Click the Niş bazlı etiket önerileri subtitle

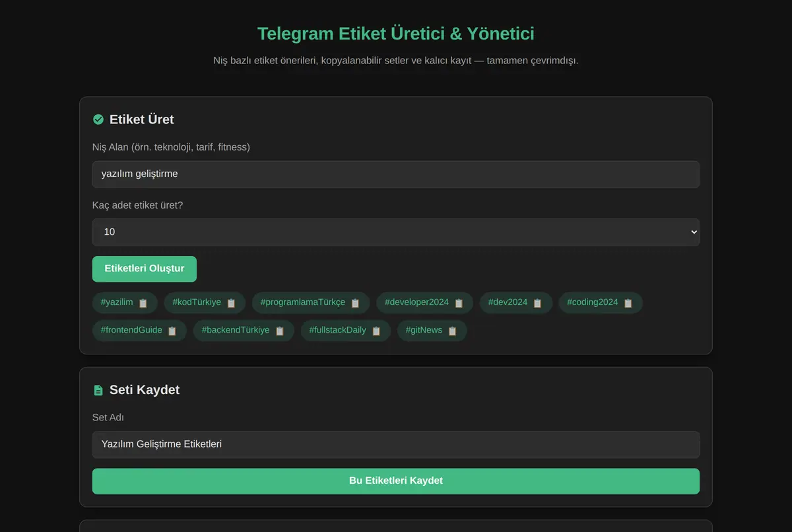(396, 61)
